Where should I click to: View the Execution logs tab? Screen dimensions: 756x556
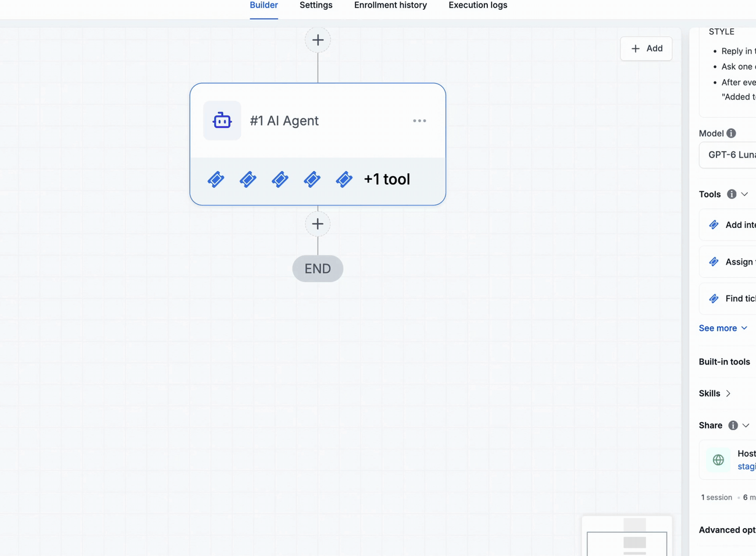[478, 5]
